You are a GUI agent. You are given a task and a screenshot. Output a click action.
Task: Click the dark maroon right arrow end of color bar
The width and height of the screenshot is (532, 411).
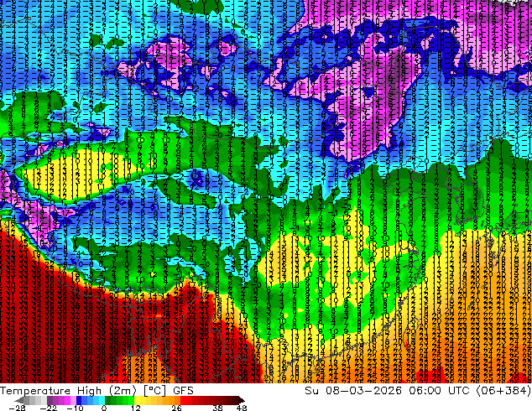click(x=241, y=400)
